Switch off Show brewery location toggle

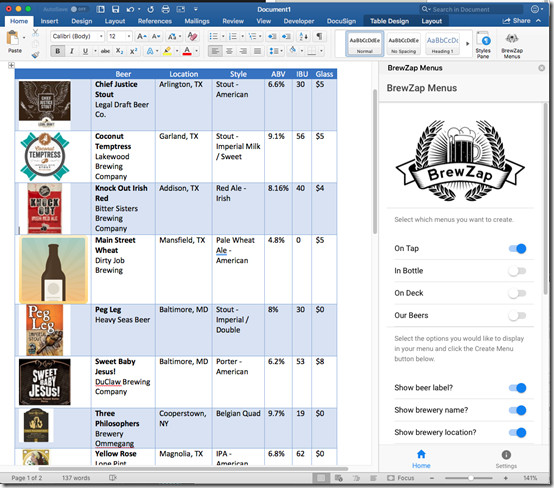517,433
